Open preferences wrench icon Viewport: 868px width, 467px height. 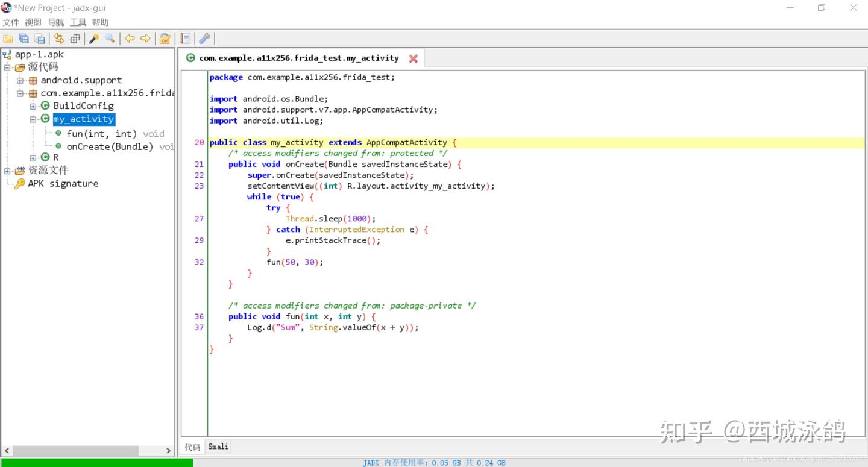tap(204, 39)
